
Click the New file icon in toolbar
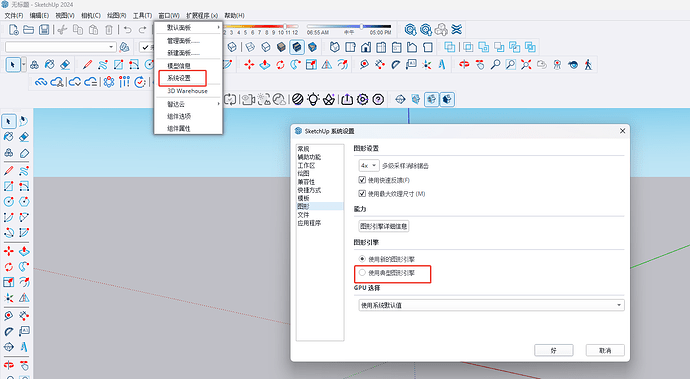click(13, 29)
